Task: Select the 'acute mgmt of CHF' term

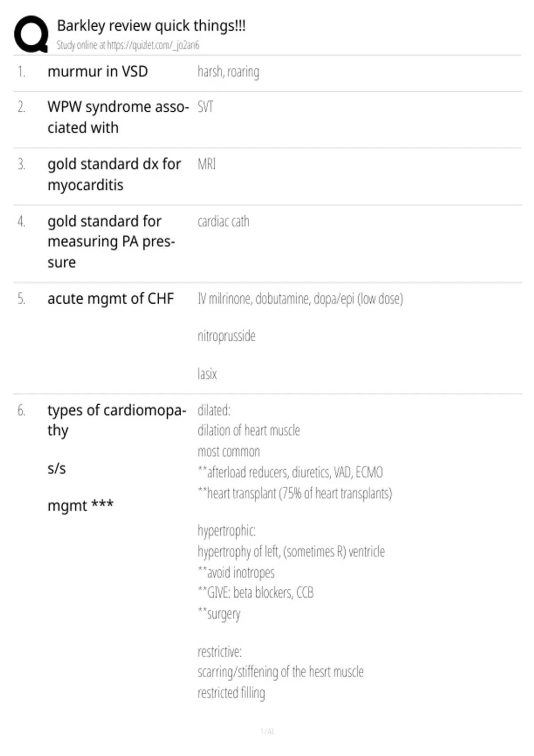Action: pyautogui.click(x=110, y=298)
